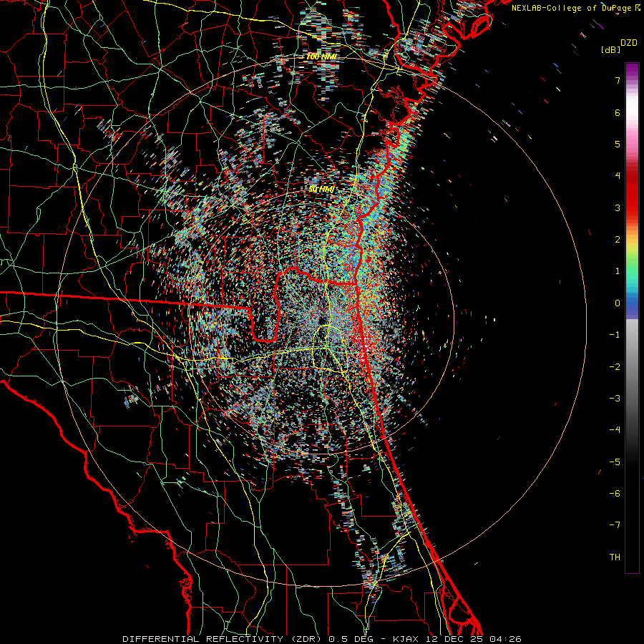The image size is (644, 644).
Task: Select the 3 value on the scale
Action: (x=618, y=208)
